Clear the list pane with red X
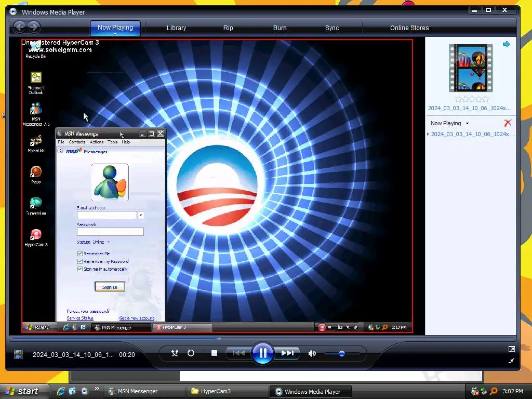The width and height of the screenshot is (532, 399). point(508,123)
